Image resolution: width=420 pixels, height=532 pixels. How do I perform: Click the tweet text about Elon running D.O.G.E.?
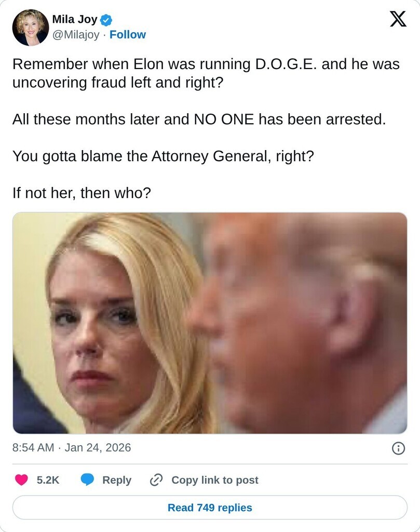pyautogui.click(x=206, y=73)
